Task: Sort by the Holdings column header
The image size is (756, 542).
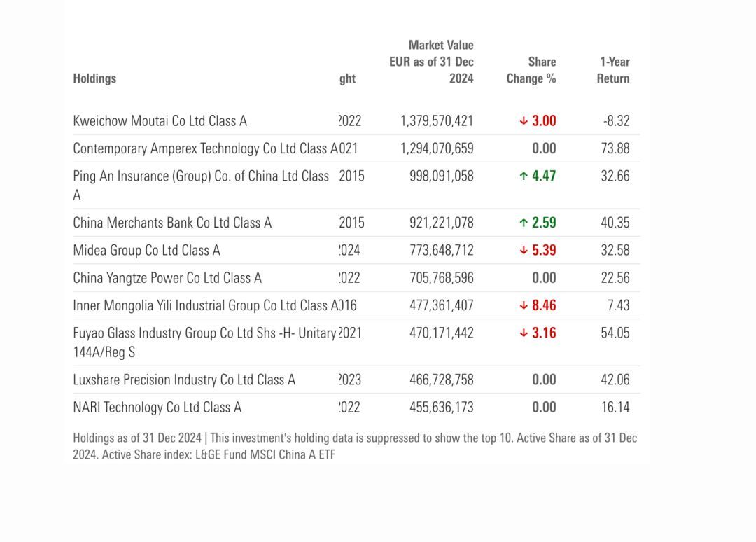Action: [94, 78]
